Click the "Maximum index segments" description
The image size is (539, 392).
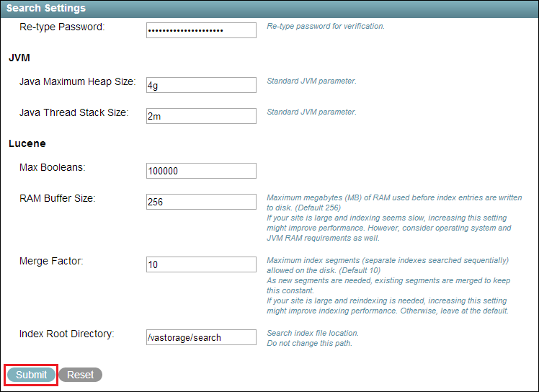pos(388,285)
